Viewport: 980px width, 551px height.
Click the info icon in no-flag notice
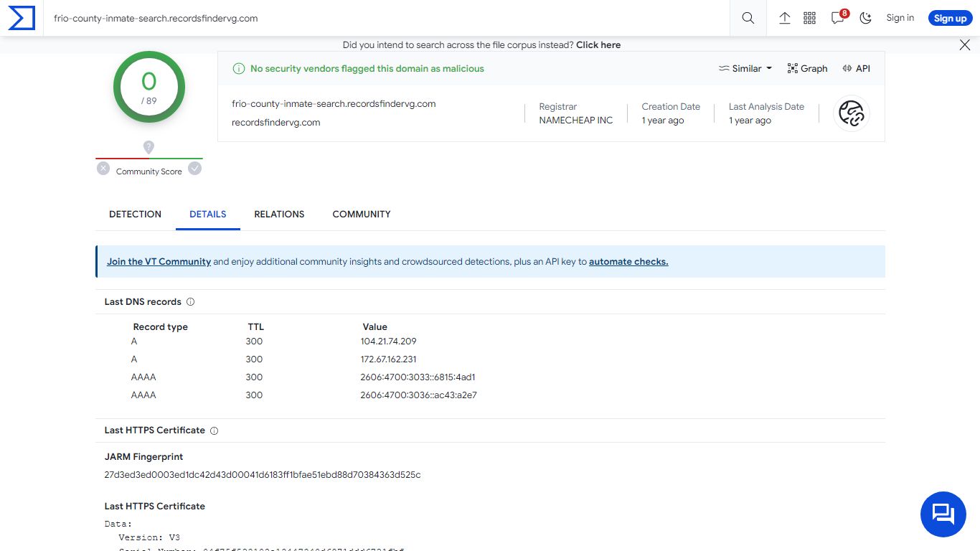[238, 69]
